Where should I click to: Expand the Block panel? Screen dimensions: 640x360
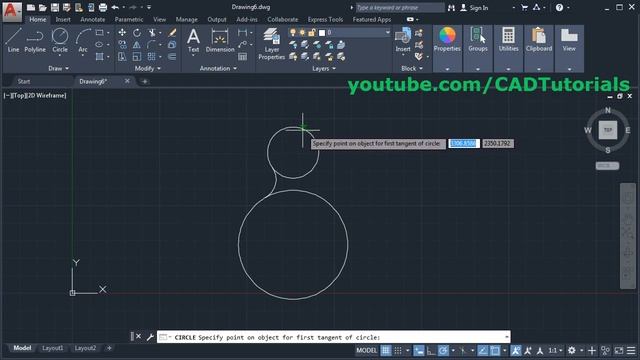coord(412,69)
